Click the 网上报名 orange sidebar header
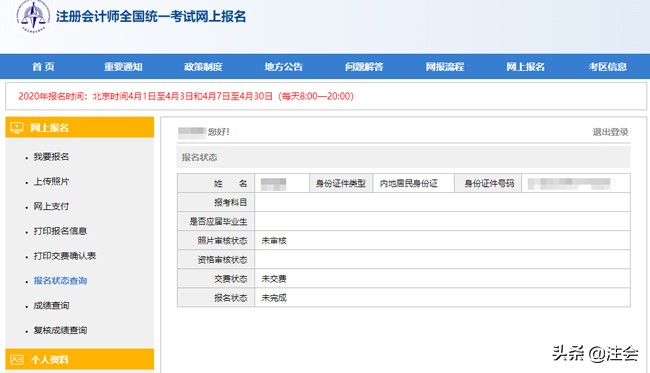The width and height of the screenshot is (650, 373). click(80, 127)
